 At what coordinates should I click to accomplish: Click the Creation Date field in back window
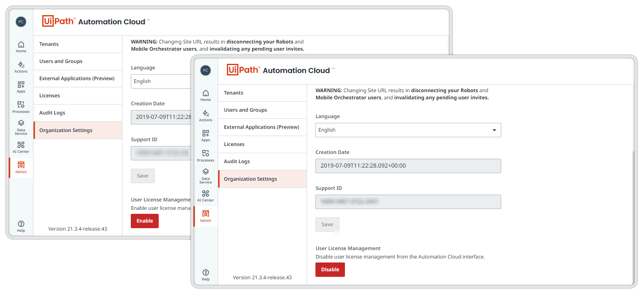161,117
